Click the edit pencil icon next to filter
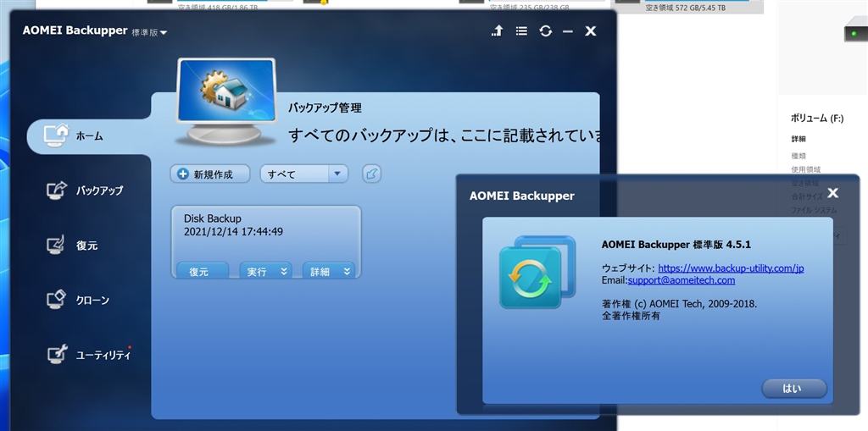Image resolution: width=868 pixels, height=431 pixels. click(372, 174)
